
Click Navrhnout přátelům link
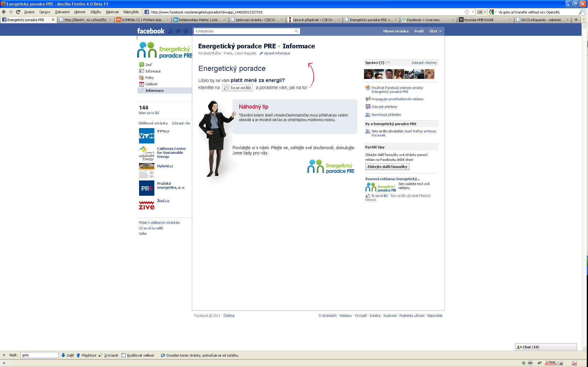pos(386,115)
